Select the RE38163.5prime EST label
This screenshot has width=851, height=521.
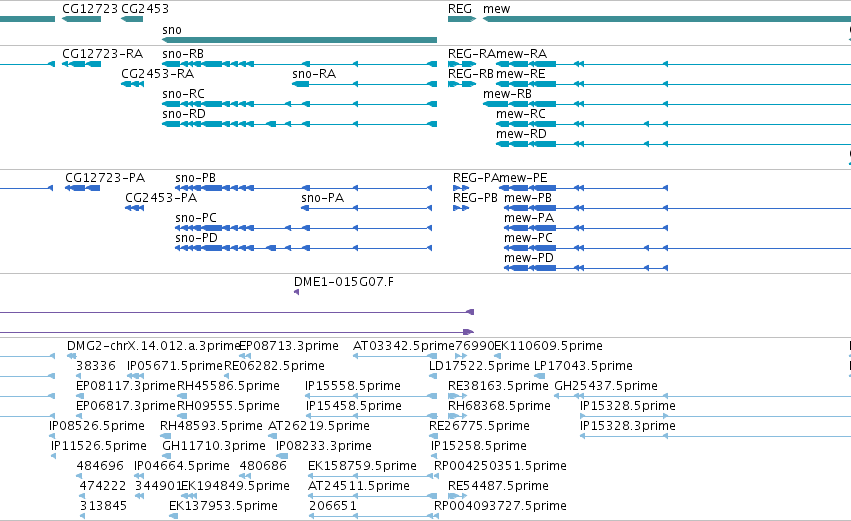click(x=498, y=386)
